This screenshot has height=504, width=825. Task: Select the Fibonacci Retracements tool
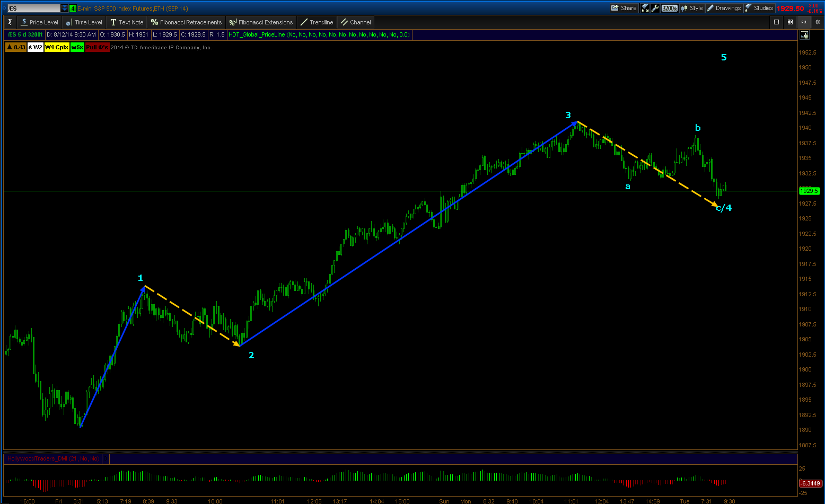pyautogui.click(x=186, y=22)
